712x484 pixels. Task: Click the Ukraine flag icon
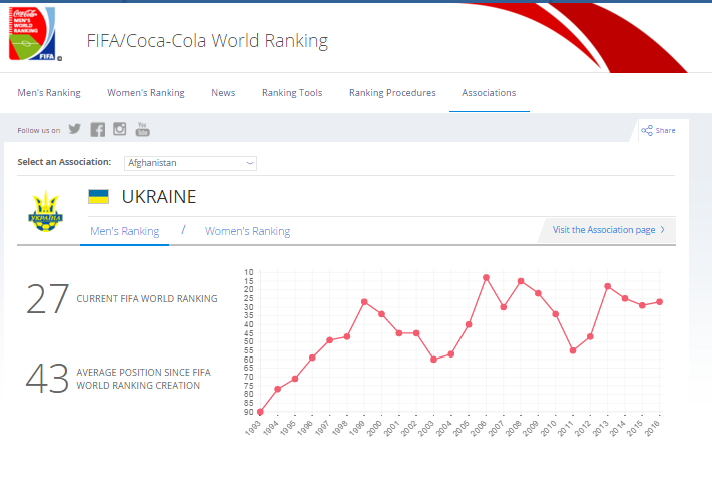tap(98, 197)
